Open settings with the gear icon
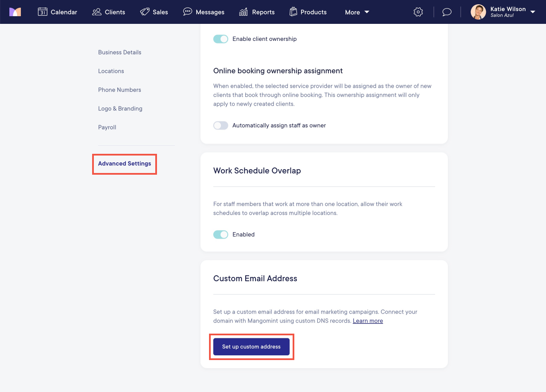546x392 pixels. pos(418,12)
